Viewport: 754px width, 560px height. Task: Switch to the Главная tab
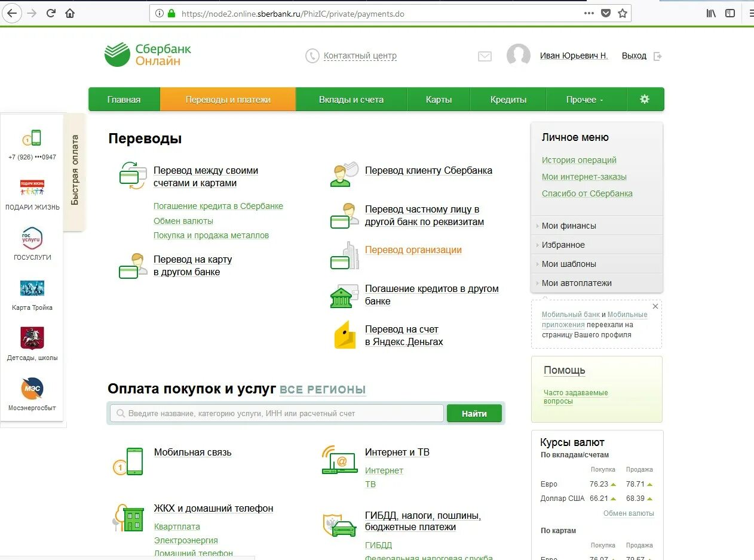pyautogui.click(x=124, y=99)
